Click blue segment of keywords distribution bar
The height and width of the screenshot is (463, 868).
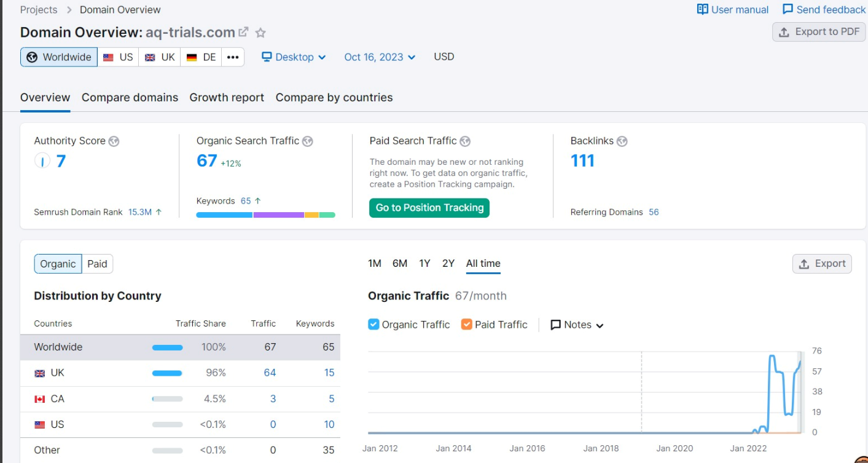pyautogui.click(x=225, y=215)
